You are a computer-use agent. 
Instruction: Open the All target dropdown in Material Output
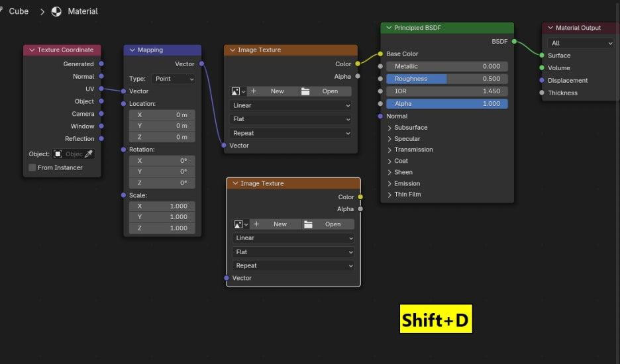tap(582, 43)
